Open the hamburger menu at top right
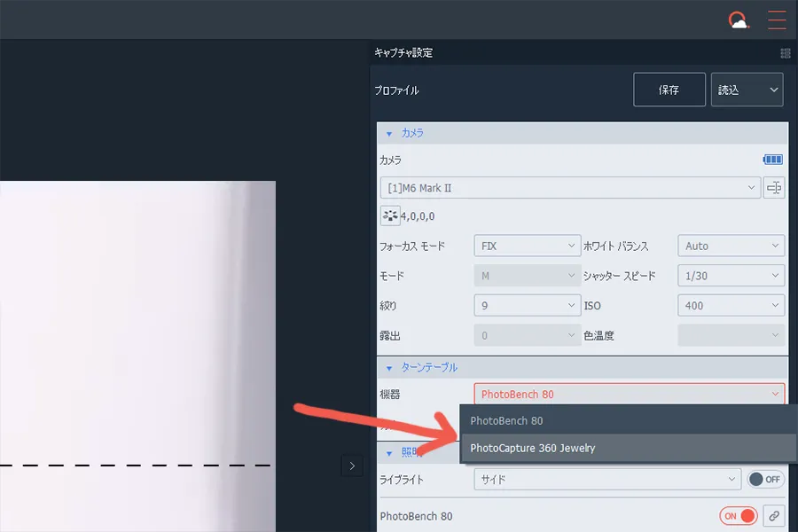This screenshot has height=532, width=798. tap(777, 20)
